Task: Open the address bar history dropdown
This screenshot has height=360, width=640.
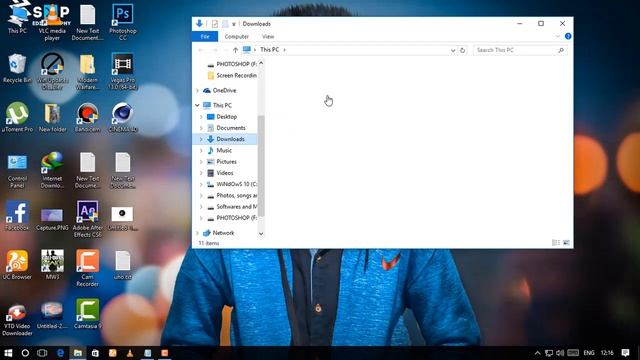Action: tap(453, 50)
